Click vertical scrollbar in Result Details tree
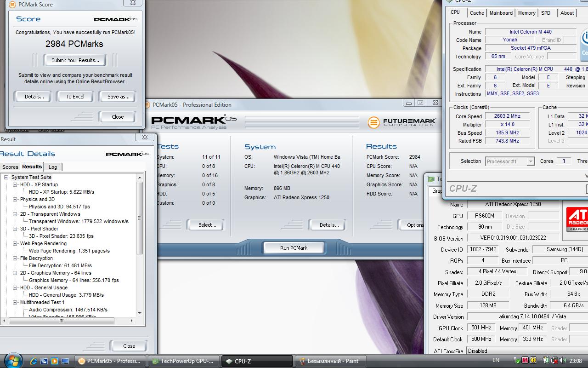Image resolution: width=588 pixels, height=368 pixels. click(x=140, y=218)
